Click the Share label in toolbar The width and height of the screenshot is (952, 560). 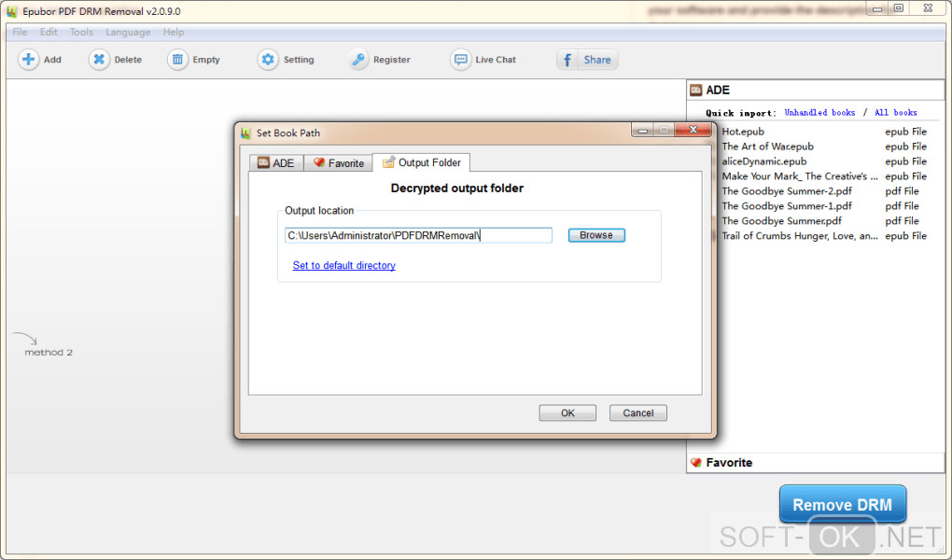[597, 60]
